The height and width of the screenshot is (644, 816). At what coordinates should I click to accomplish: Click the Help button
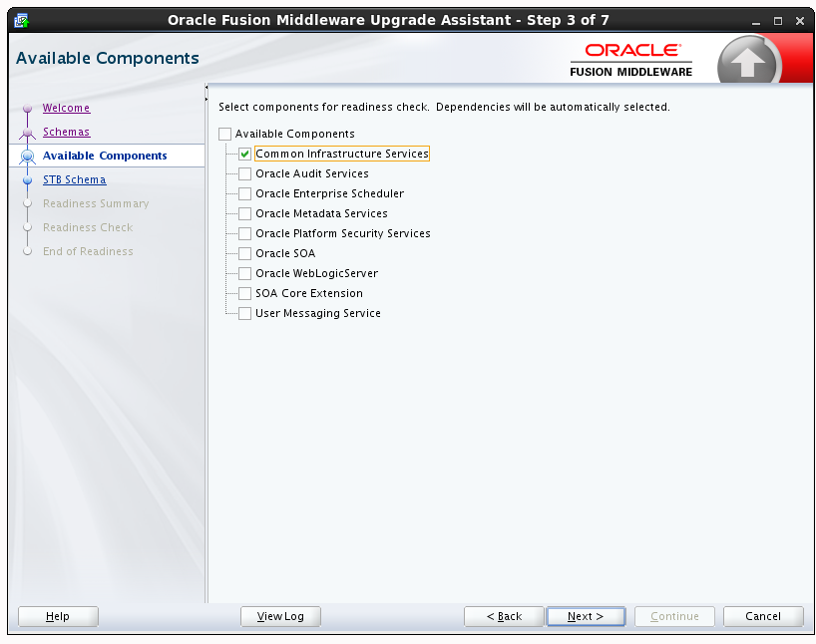(58, 616)
